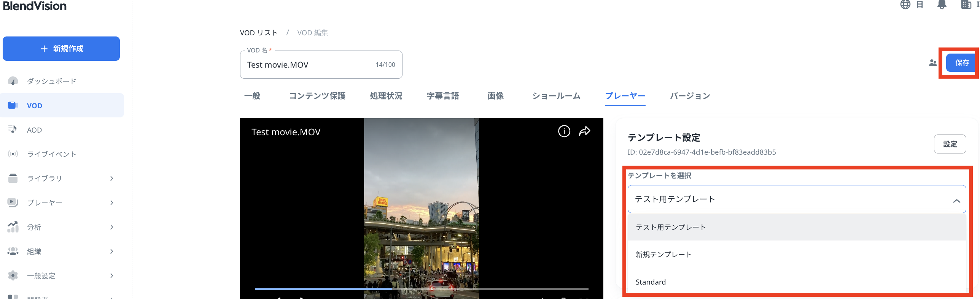980x299 pixels.
Task: Open the 字幕言語 tab
Action: coord(442,96)
